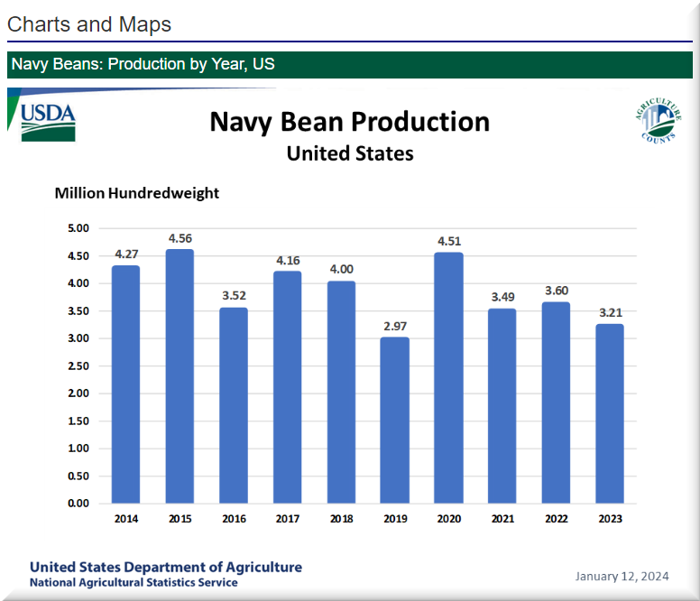Select the 2014 bar showing 4.27

point(125,384)
